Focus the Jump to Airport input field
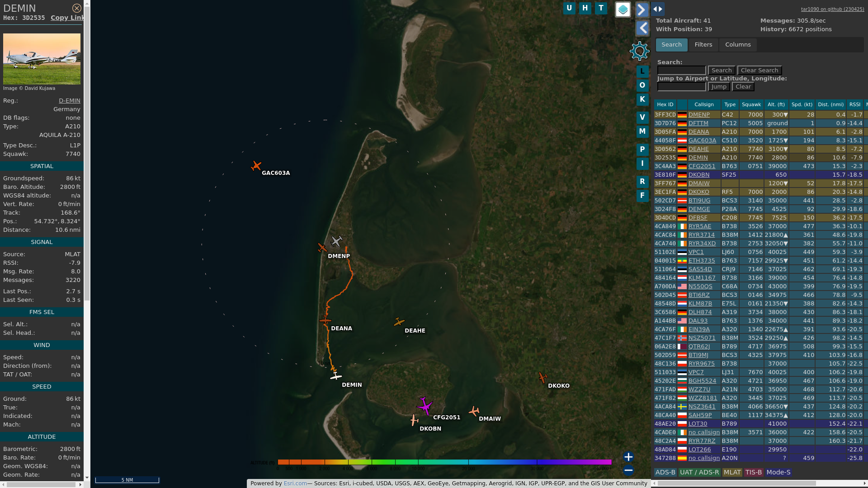The image size is (868, 488). (x=681, y=87)
